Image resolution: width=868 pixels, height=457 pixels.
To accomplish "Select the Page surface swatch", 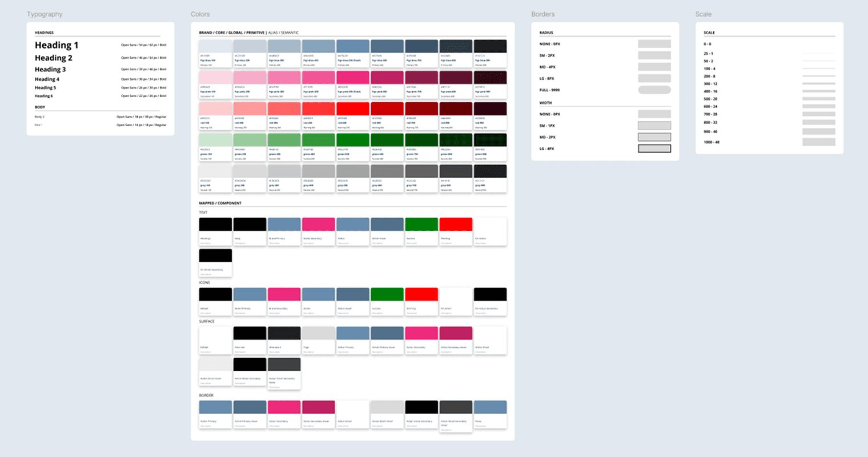I will pyautogui.click(x=318, y=340).
